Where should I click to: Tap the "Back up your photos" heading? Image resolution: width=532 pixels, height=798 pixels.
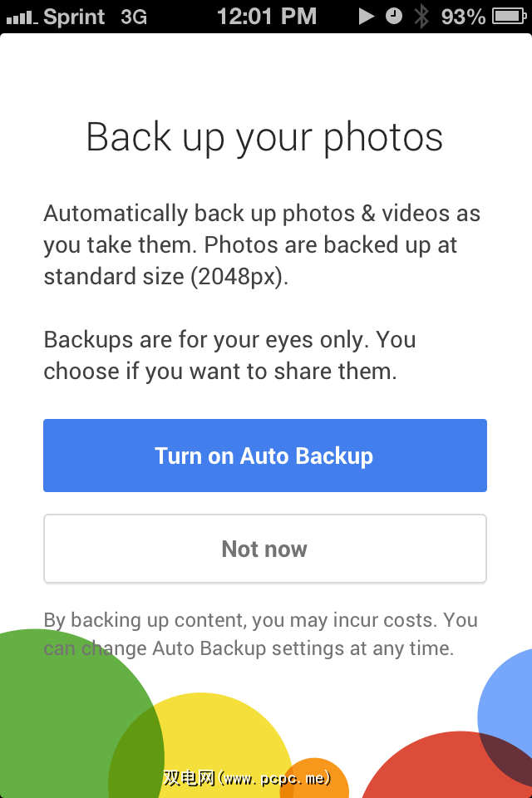[264, 137]
